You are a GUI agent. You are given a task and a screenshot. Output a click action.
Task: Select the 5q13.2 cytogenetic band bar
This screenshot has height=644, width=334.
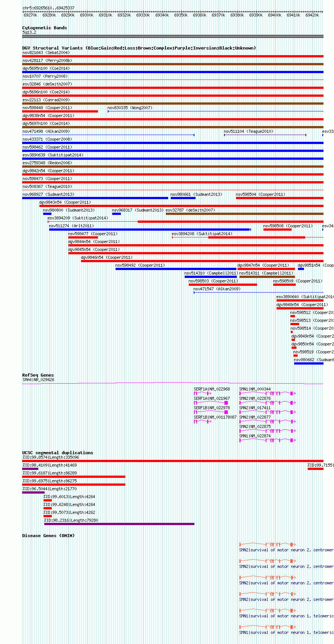(x=173, y=36)
